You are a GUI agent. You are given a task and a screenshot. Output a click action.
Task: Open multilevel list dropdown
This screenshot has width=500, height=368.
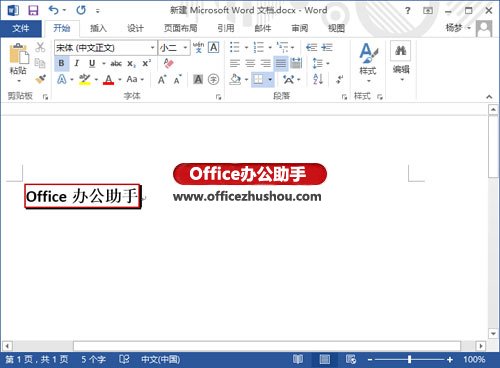coord(292,48)
